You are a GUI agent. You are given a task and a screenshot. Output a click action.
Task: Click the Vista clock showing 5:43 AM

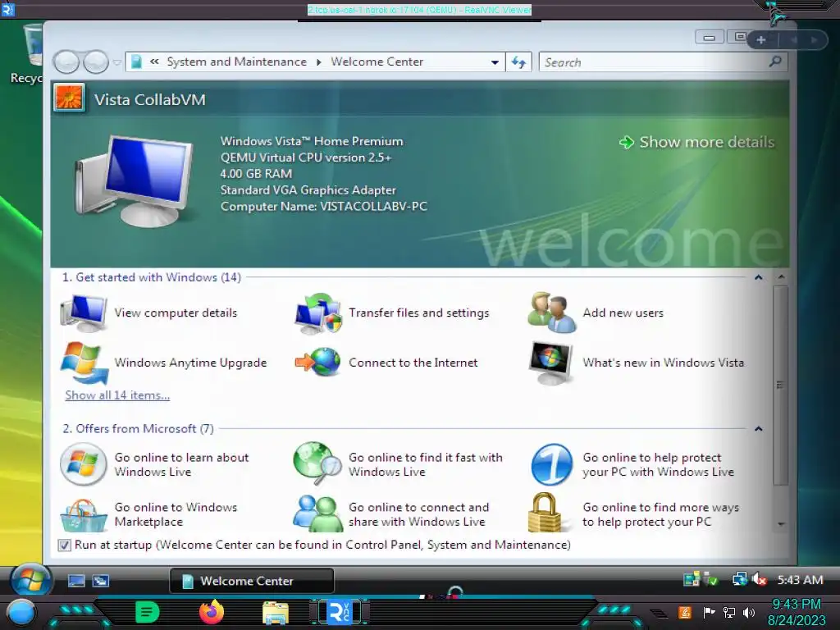pos(800,580)
